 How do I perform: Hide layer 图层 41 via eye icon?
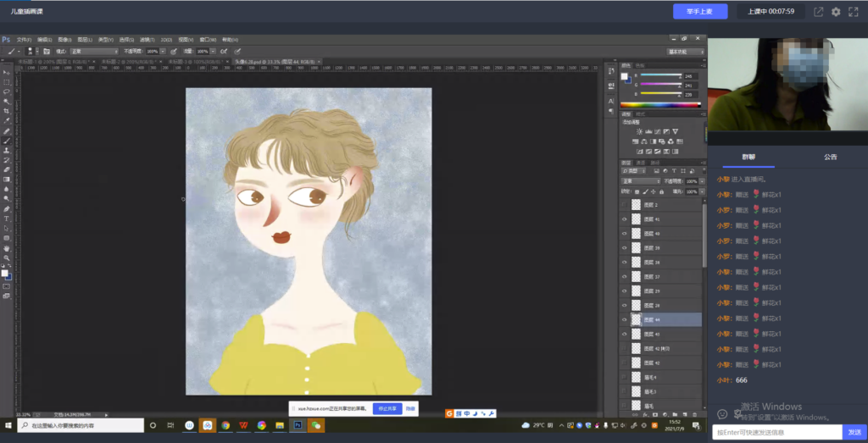point(625,219)
